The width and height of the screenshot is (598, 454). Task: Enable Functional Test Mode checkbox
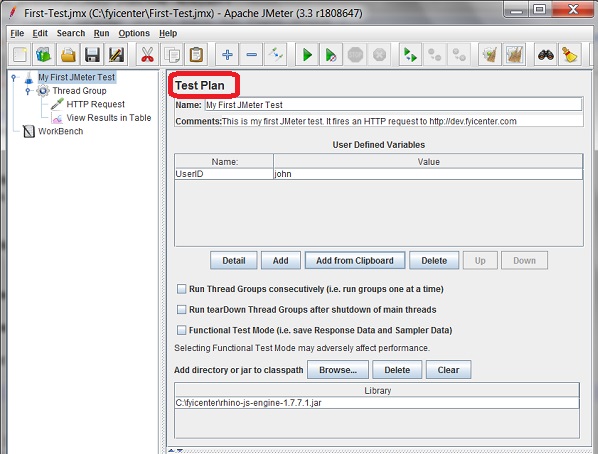click(x=182, y=330)
